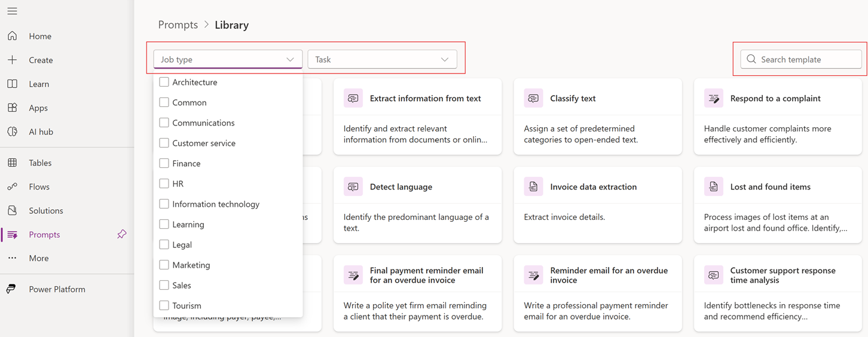This screenshot has height=337, width=868.
Task: Select the Tourism checkbox
Action: 164,305
